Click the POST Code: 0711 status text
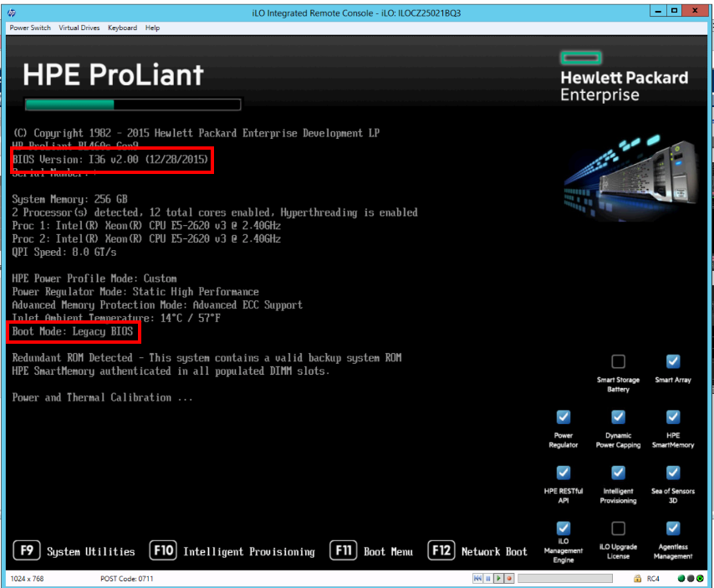The image size is (714, 588). coord(126,579)
